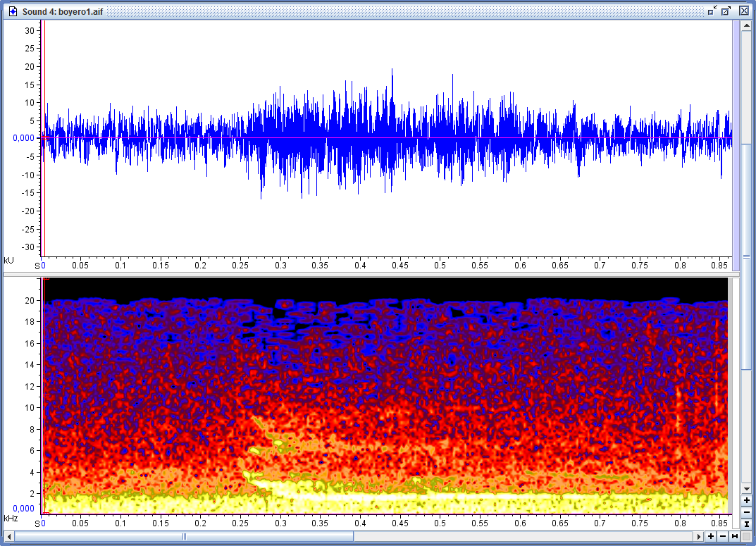Image resolution: width=756 pixels, height=546 pixels.
Task: Reset vertical zoom to full axis range
Action: coord(746,524)
